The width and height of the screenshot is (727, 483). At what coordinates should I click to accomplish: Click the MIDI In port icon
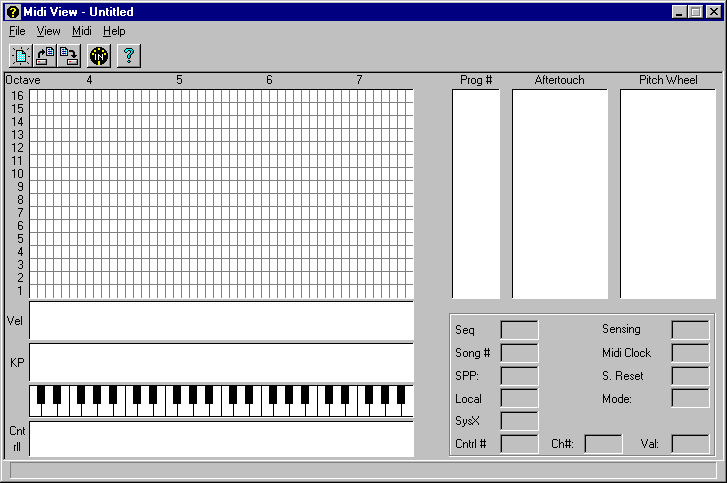(99, 56)
